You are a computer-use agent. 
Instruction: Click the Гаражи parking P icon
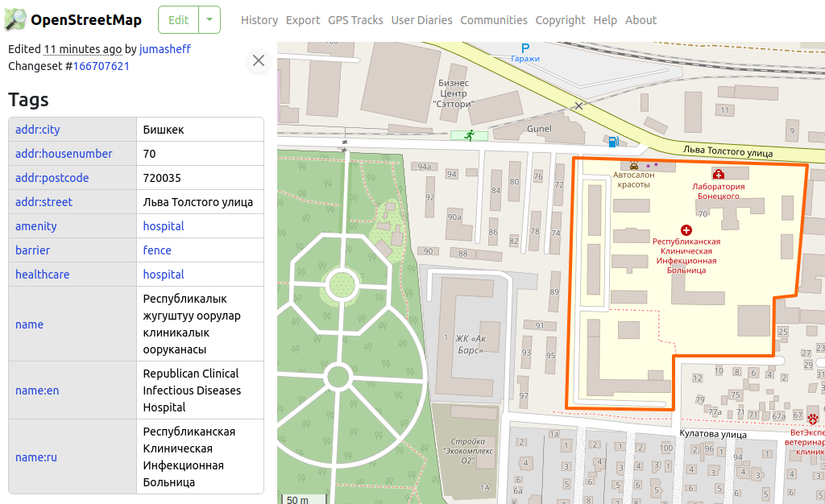(525, 48)
